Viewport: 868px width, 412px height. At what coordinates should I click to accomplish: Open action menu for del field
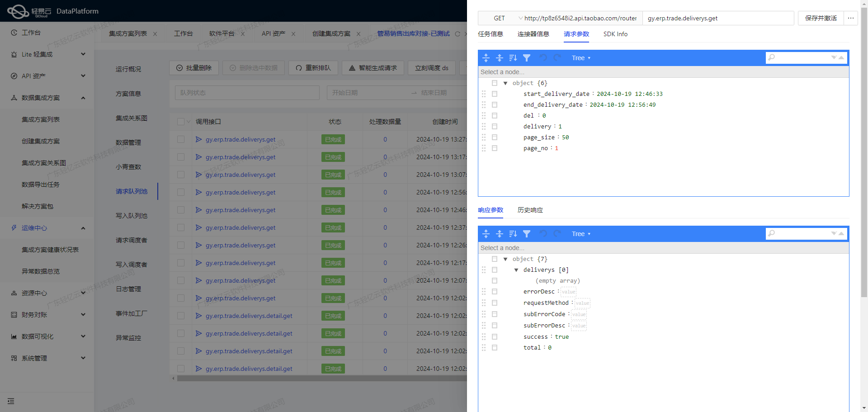pos(495,116)
